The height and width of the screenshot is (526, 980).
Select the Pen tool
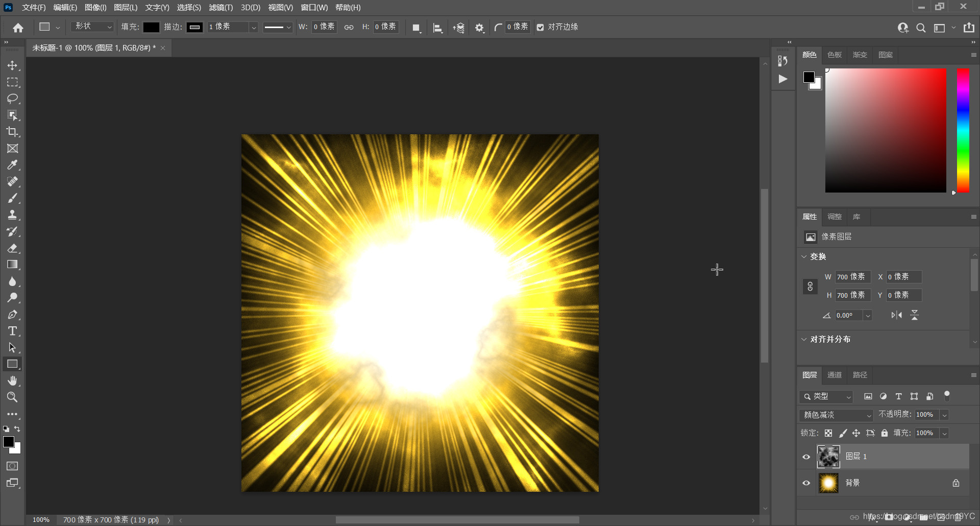12,315
